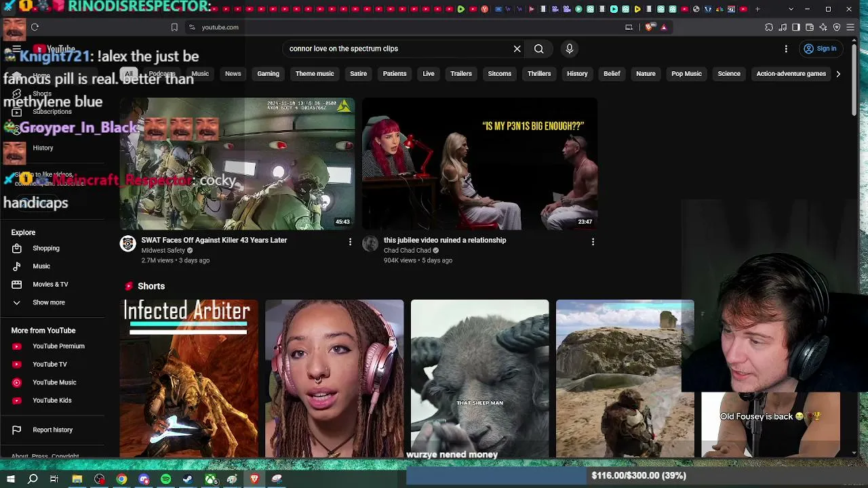The height and width of the screenshot is (488, 868).
Task: Select the Patients filter chip
Action: coord(395,74)
